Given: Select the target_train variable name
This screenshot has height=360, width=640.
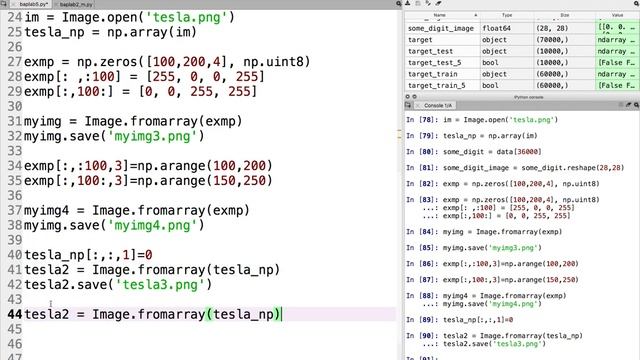Looking at the screenshot, I should (x=433, y=74).
